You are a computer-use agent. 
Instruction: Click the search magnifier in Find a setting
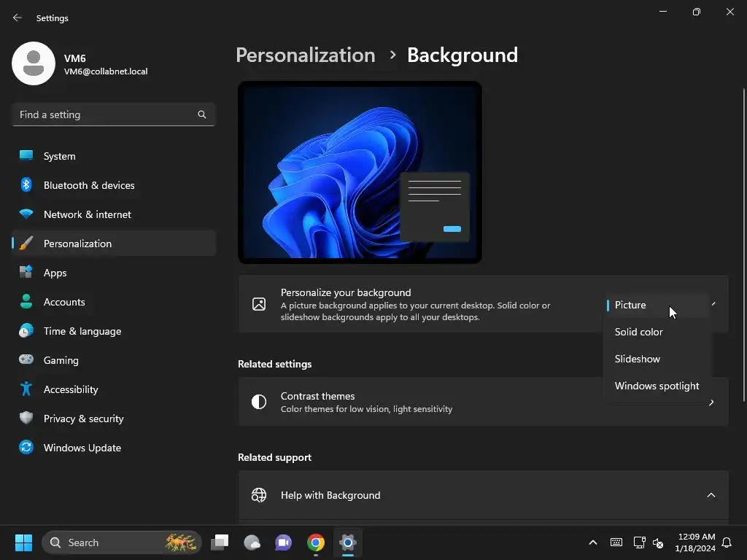[x=202, y=114]
